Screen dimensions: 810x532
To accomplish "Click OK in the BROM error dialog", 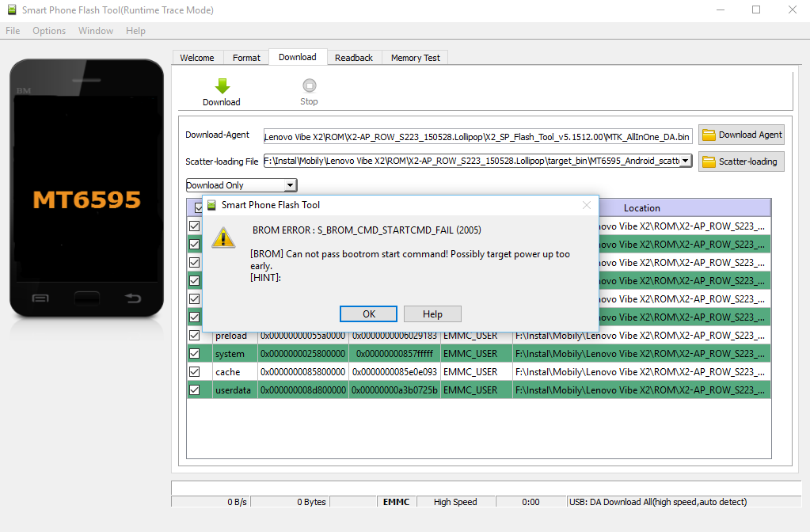I will click(x=368, y=314).
